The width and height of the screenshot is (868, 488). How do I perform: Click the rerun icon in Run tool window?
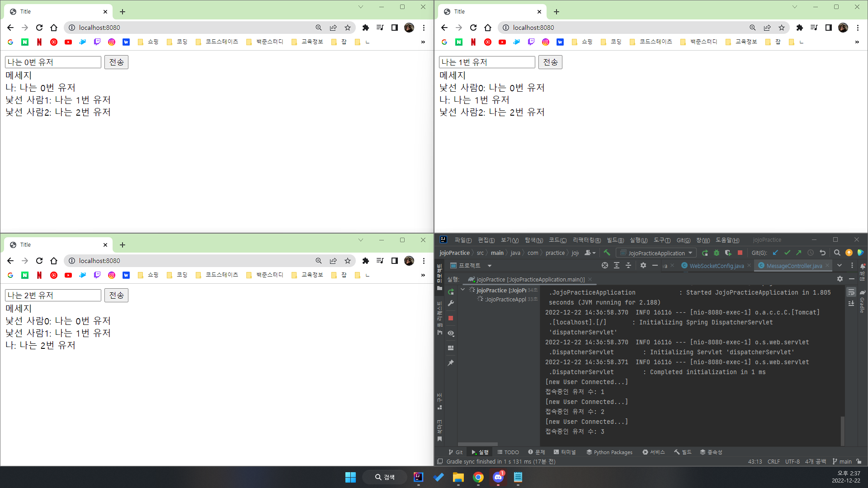451,292
